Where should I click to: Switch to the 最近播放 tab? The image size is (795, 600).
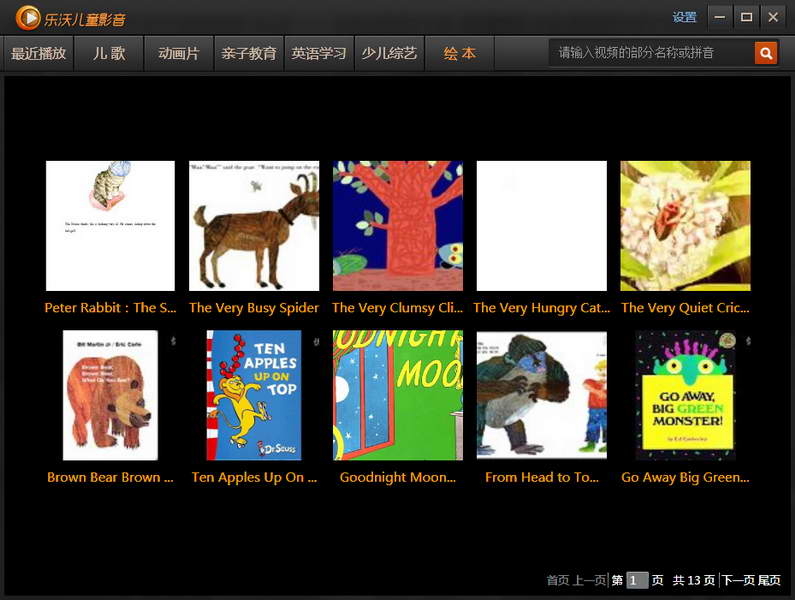pos(39,53)
